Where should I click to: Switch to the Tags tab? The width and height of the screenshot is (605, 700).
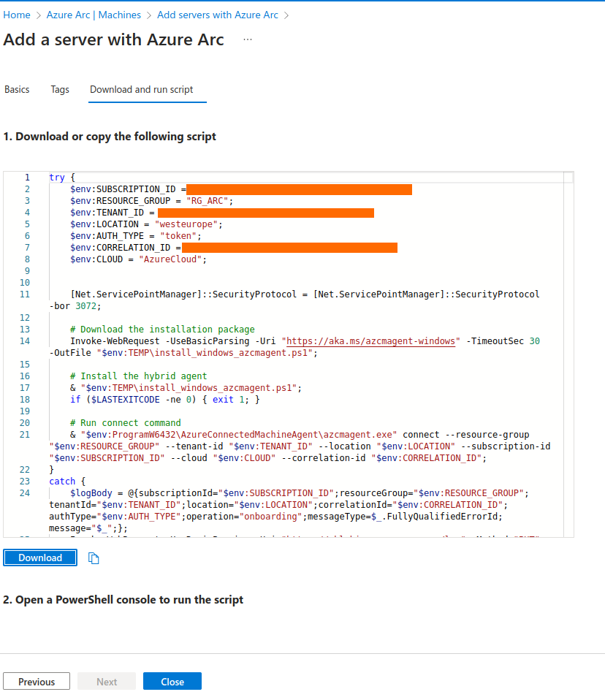(x=60, y=89)
